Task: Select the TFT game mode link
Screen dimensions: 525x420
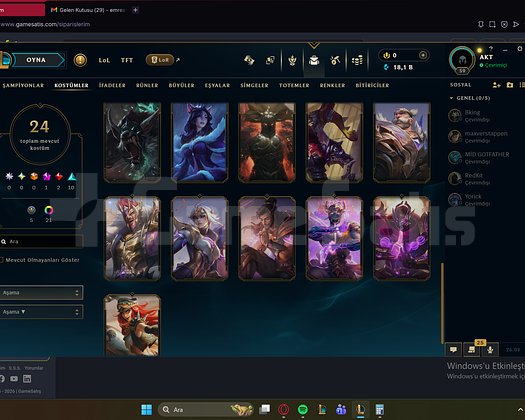Action: pos(127,60)
